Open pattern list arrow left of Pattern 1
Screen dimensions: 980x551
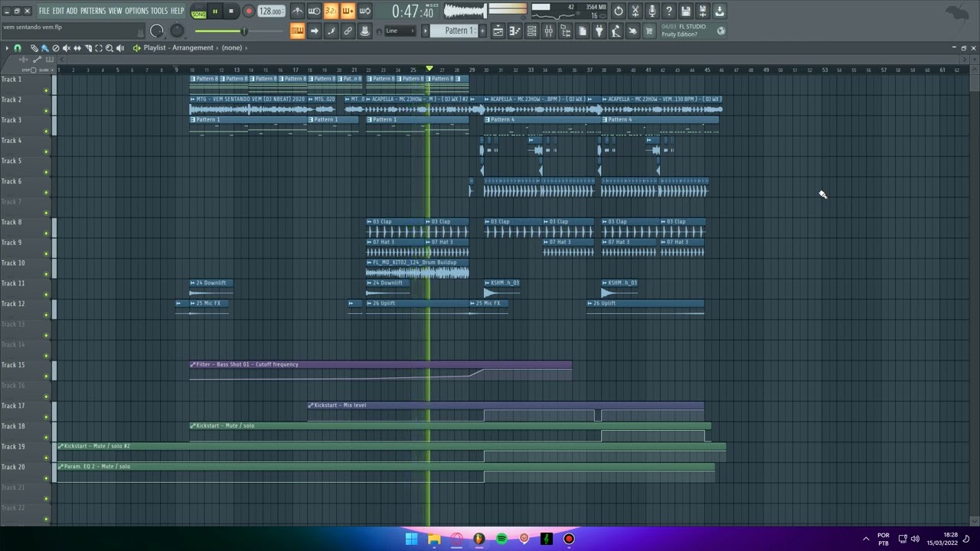pos(425,31)
